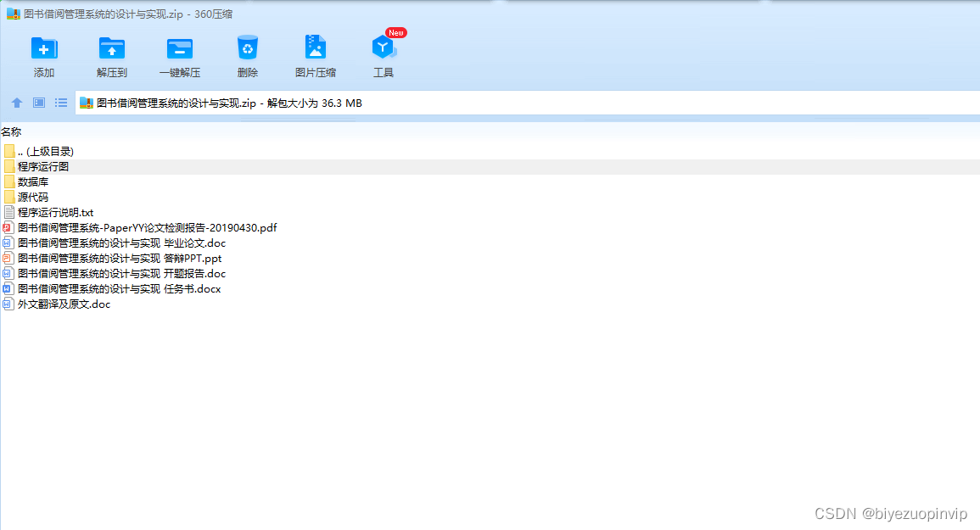Click the Word icon of 任务书.docx
The height and width of the screenshot is (530, 980).
(8, 289)
